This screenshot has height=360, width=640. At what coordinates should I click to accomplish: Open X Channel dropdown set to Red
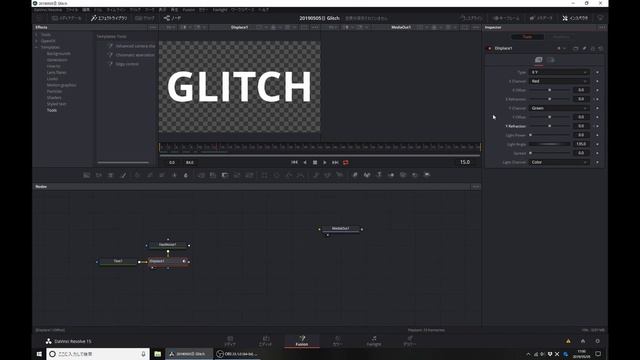[x=559, y=81]
